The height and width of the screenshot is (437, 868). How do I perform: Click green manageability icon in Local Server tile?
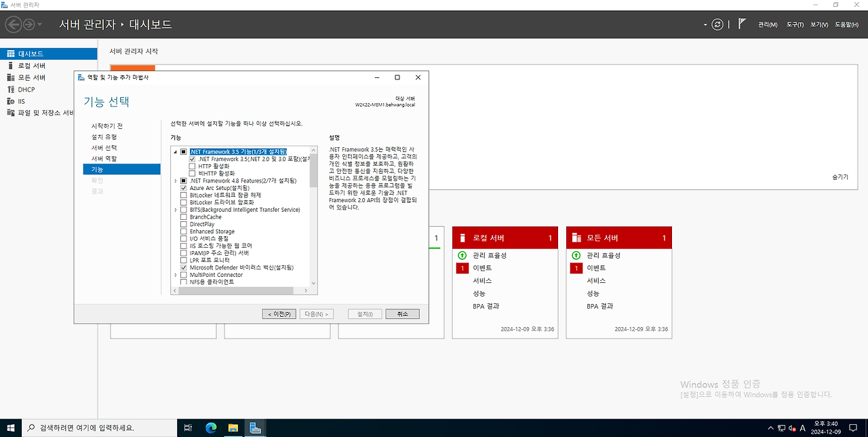click(x=462, y=255)
